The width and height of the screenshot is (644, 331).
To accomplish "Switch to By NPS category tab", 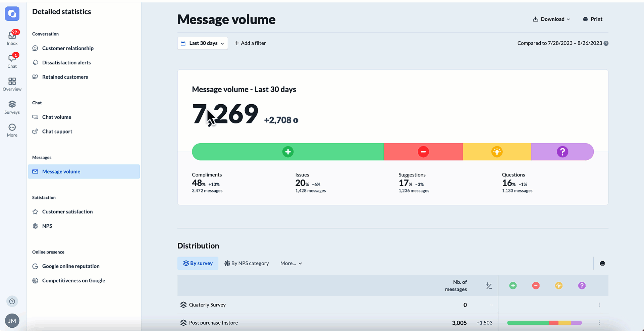I will coord(247,263).
